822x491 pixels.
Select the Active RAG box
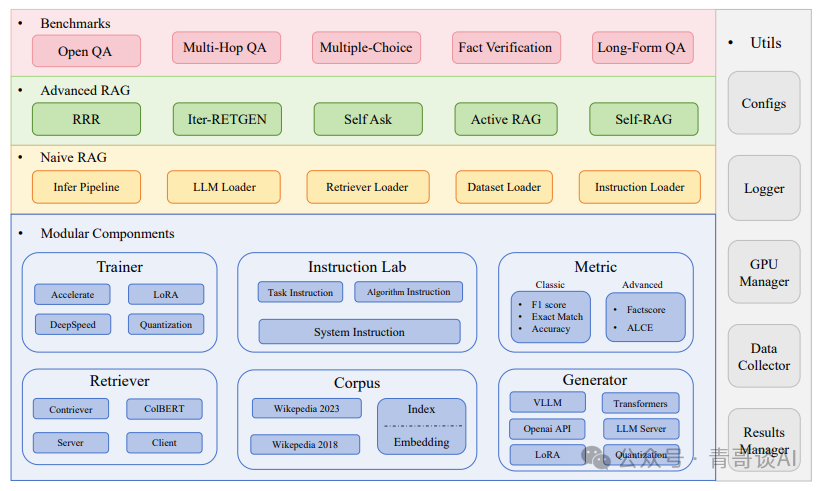[506, 119]
